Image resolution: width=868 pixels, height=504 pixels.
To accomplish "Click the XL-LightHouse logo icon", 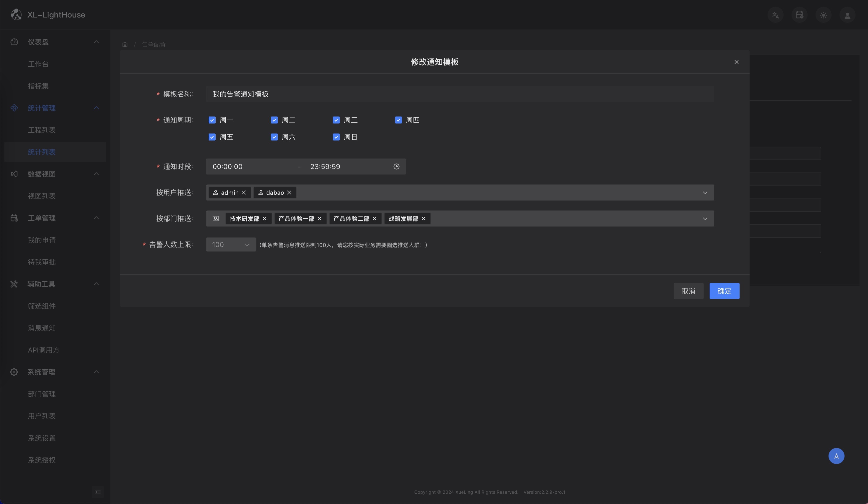I will point(16,14).
